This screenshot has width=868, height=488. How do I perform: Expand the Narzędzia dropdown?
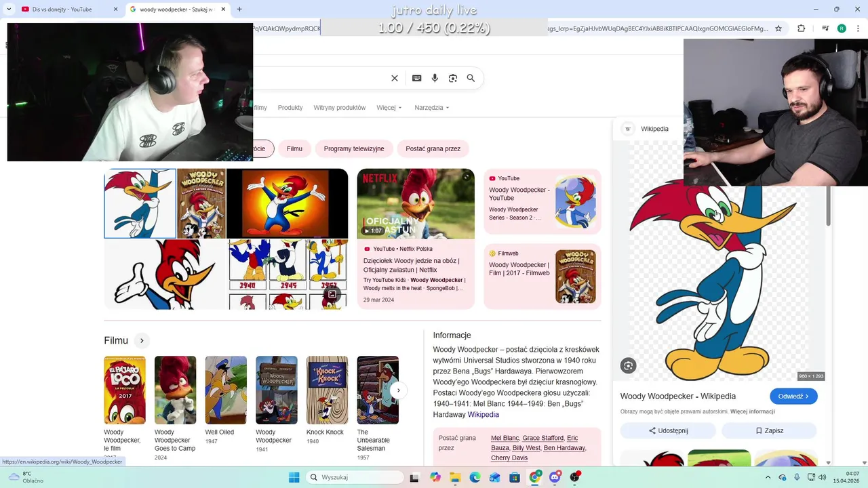[432, 108]
